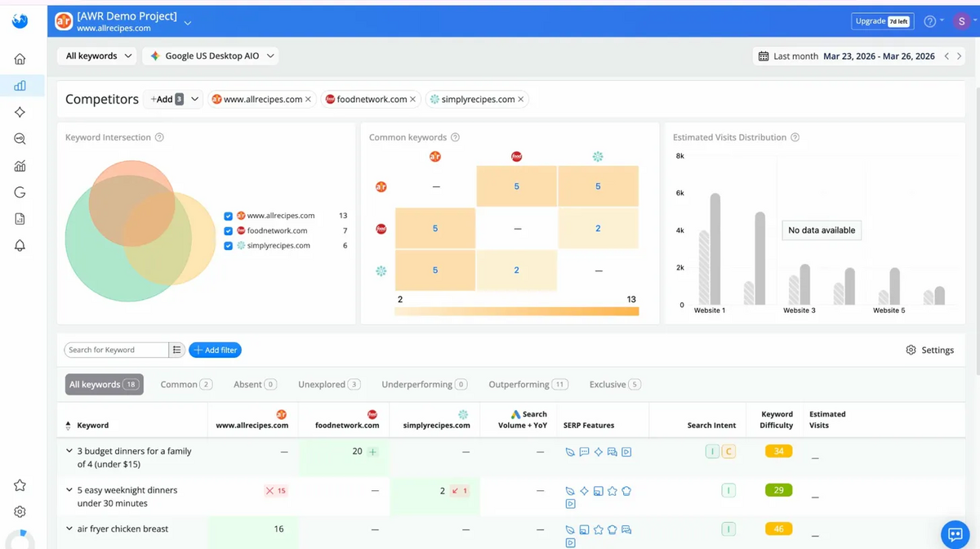Click the keyword list icon beside search
Image resolution: width=980 pixels, height=549 pixels.
click(176, 350)
